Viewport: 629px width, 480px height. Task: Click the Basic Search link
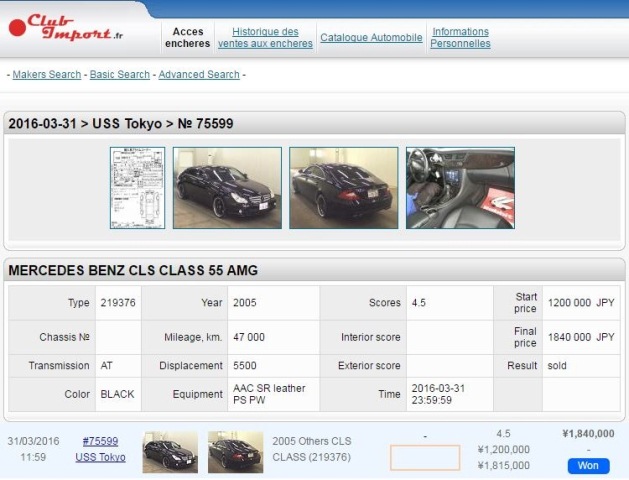pyautogui.click(x=120, y=75)
